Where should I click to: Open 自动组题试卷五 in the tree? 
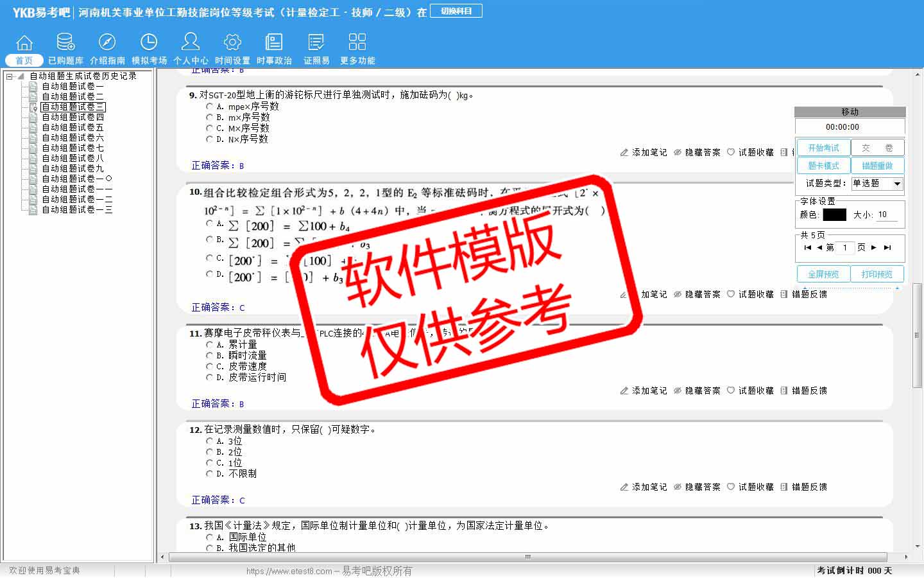[73, 128]
